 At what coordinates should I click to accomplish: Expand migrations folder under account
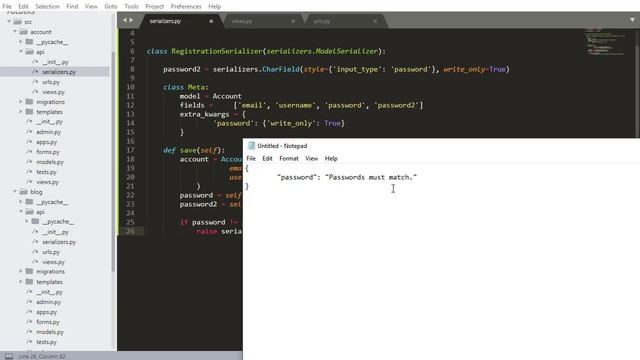pyautogui.click(x=21, y=102)
